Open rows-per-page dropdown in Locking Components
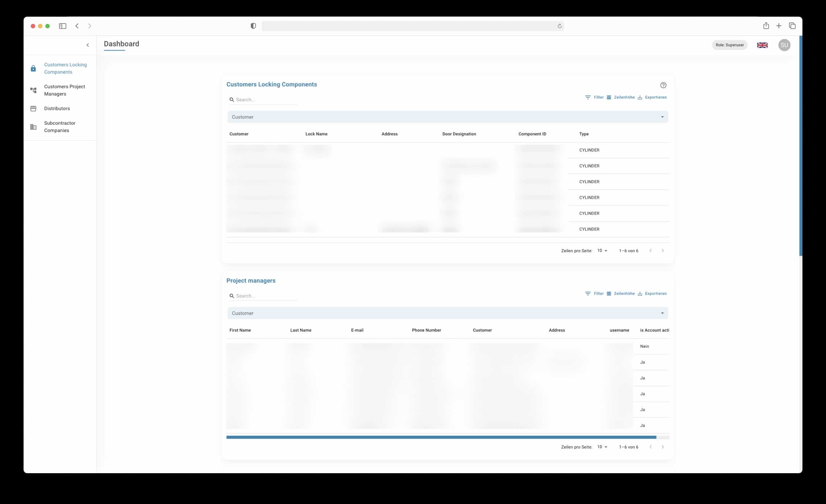This screenshot has height=504, width=826. tap(602, 251)
